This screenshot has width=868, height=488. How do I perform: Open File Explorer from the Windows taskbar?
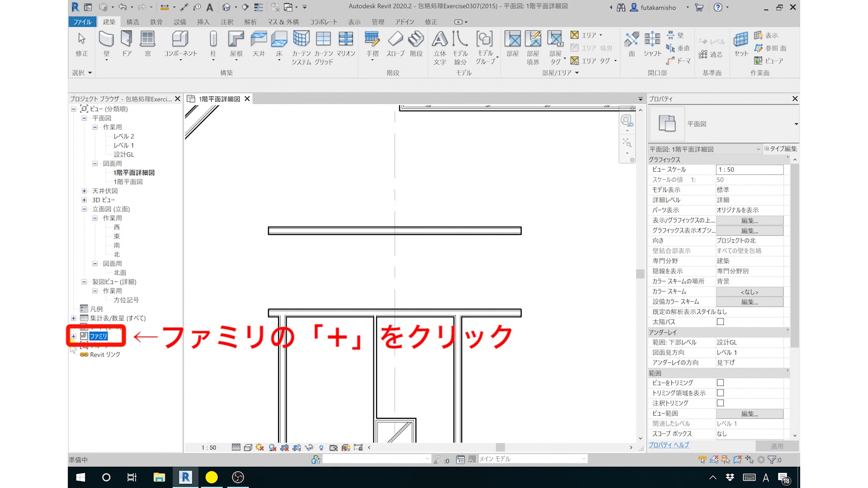click(x=159, y=477)
